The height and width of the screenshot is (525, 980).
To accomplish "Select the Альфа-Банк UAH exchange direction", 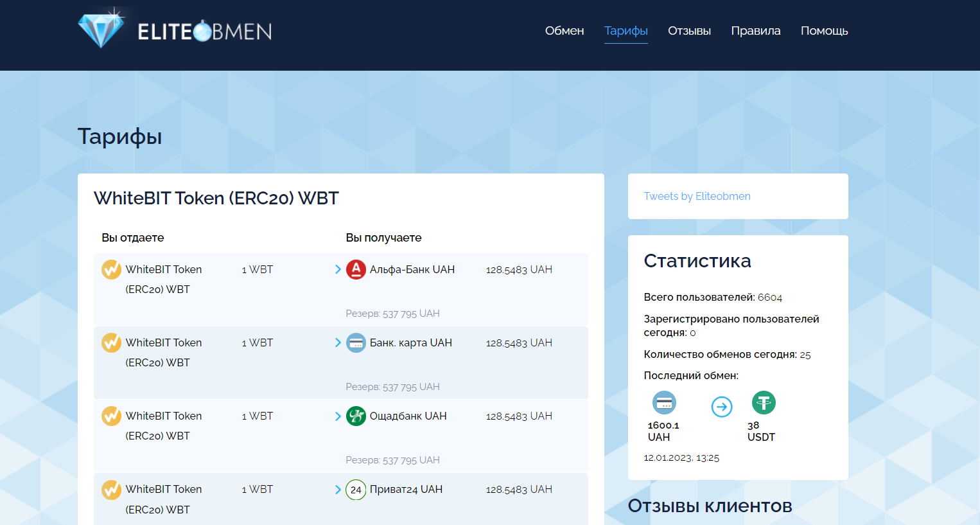I will click(x=340, y=289).
